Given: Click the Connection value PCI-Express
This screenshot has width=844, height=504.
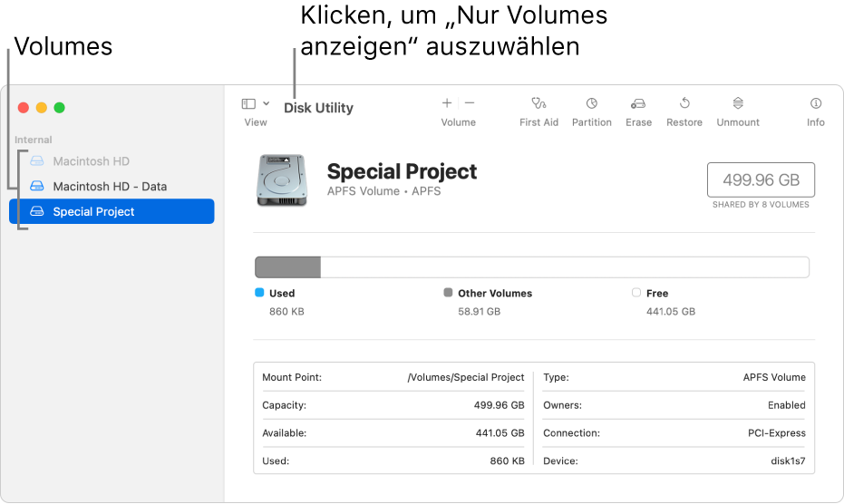Looking at the screenshot, I should [777, 433].
